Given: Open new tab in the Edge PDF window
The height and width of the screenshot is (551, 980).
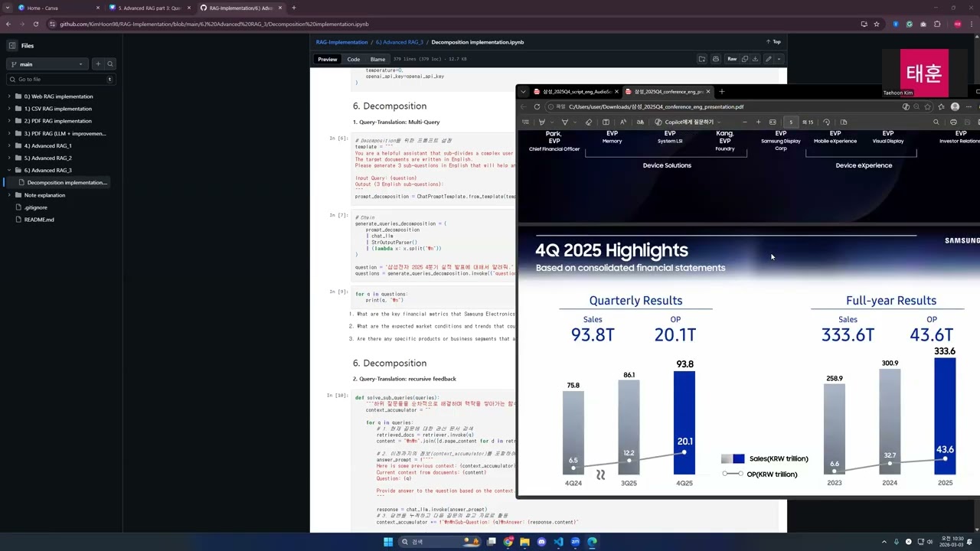Looking at the screenshot, I should [721, 92].
